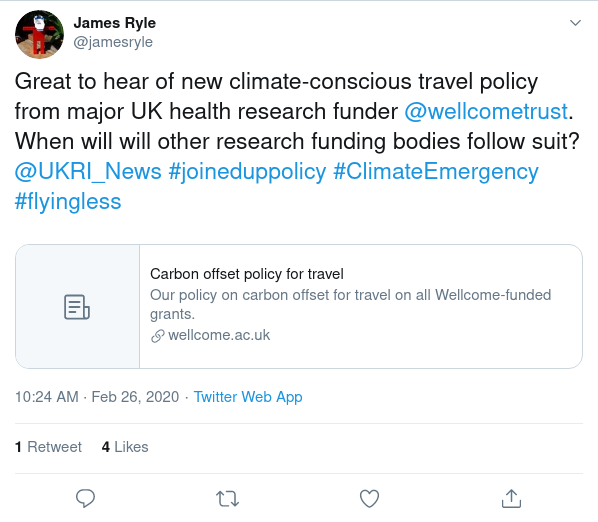598x522 pixels.
Task: View the 1 Retweet list
Action: click(48, 447)
